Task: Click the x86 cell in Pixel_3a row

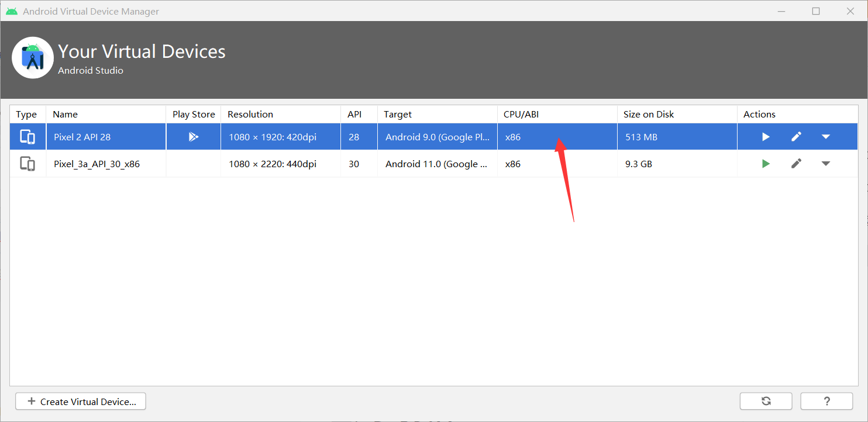Action: (x=557, y=164)
